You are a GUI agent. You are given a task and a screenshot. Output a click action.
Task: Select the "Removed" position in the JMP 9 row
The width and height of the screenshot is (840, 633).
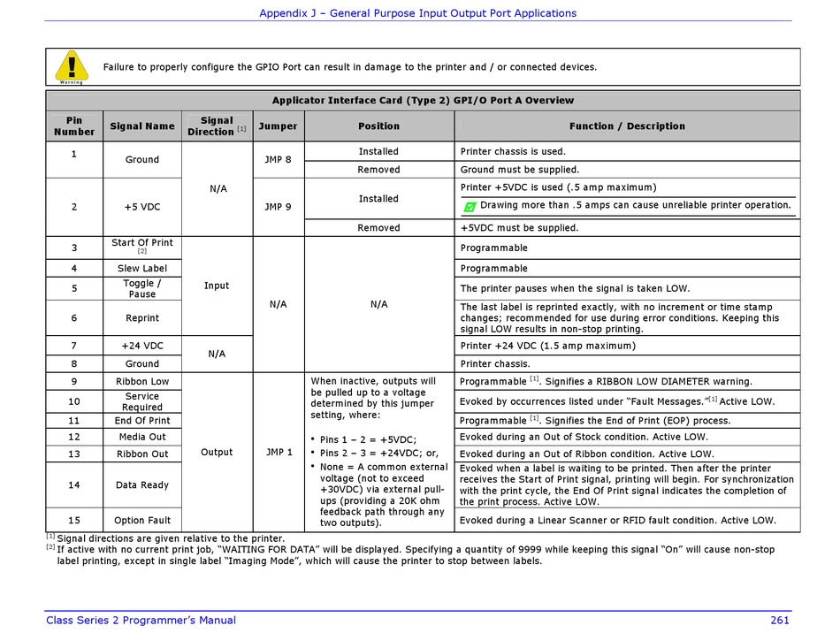point(378,228)
